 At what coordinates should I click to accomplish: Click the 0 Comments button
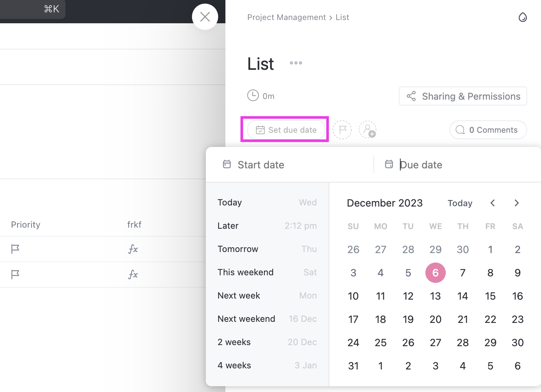coord(488,130)
